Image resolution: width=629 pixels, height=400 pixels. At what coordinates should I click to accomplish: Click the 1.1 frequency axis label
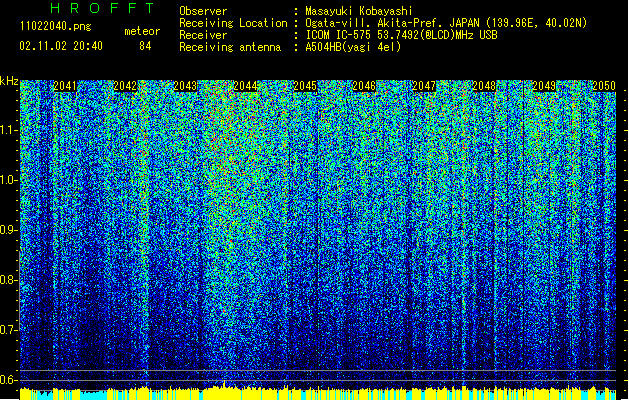coord(8,130)
